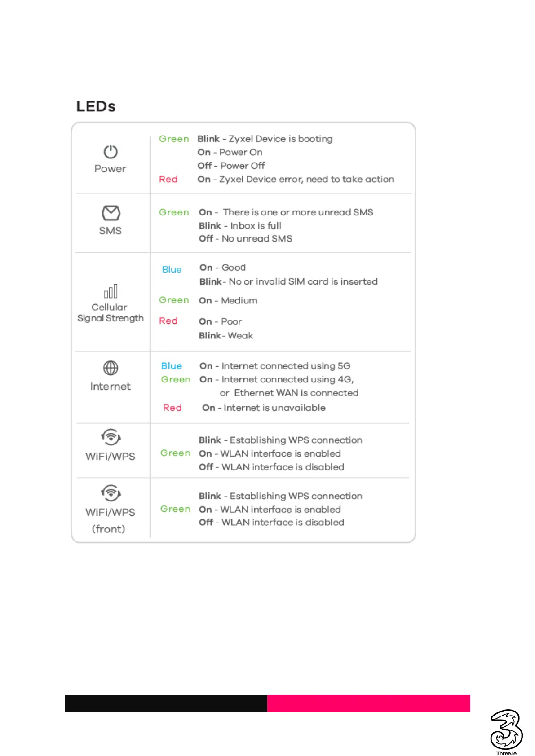The image size is (535, 756).
Task: Click the Blue label in the Internet row
Action: click(172, 366)
